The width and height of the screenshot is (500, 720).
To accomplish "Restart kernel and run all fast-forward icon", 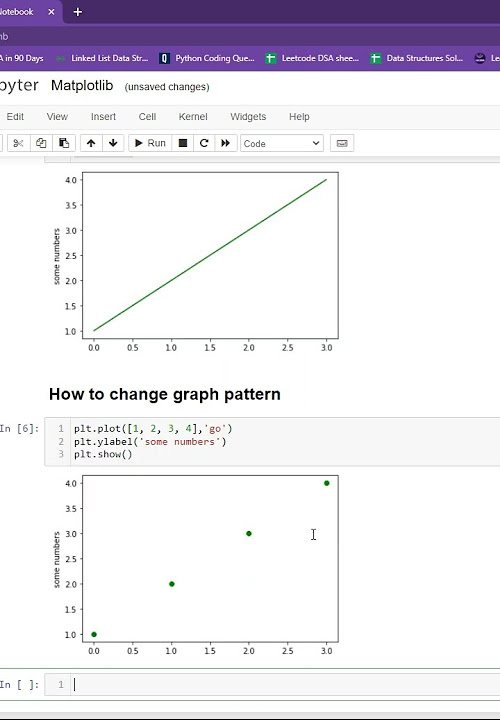I will click(x=225, y=143).
